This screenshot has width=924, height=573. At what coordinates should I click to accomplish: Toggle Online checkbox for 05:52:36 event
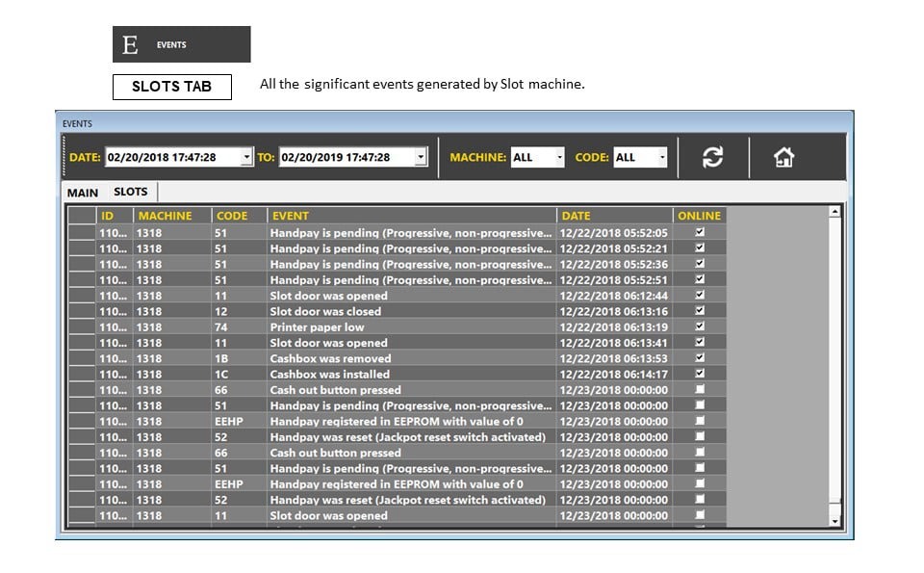(x=700, y=264)
